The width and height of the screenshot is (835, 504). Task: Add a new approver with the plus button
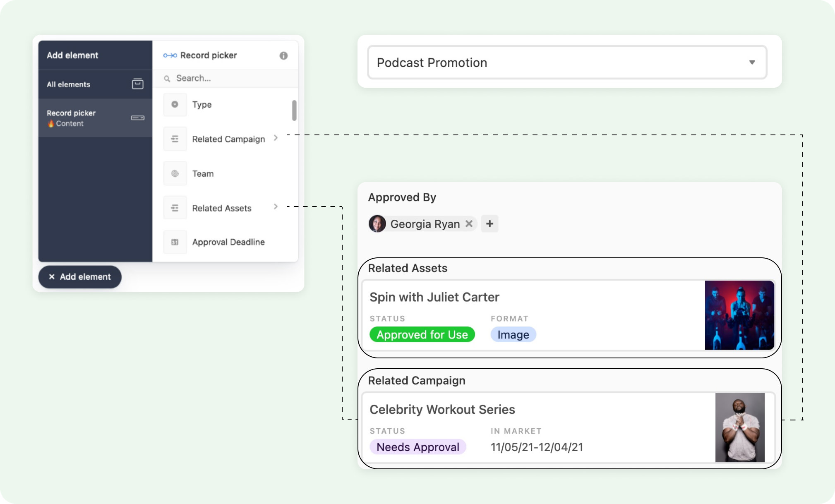pyautogui.click(x=490, y=223)
